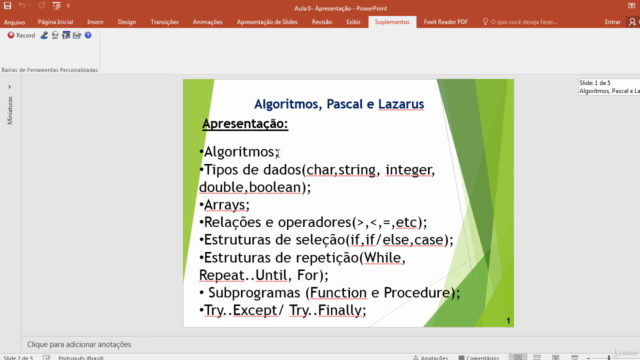Toggle the Comentários pane button
The height and width of the screenshot is (360, 640).
click(478, 358)
